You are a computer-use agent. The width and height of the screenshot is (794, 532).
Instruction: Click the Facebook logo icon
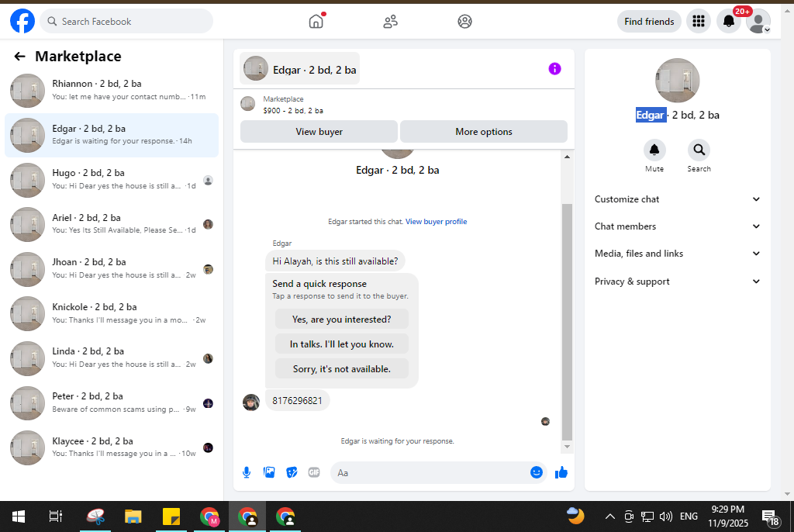tap(22, 21)
